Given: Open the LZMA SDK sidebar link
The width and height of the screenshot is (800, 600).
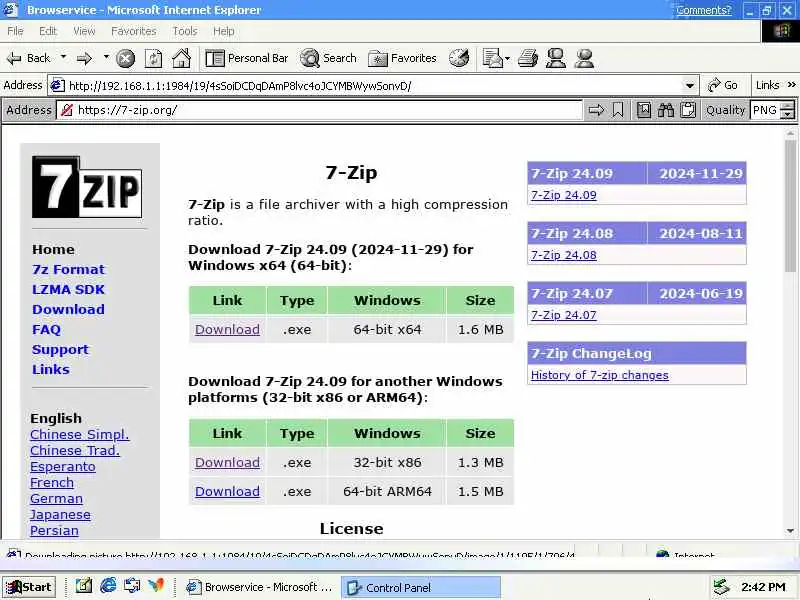Looking at the screenshot, I should pos(68,289).
